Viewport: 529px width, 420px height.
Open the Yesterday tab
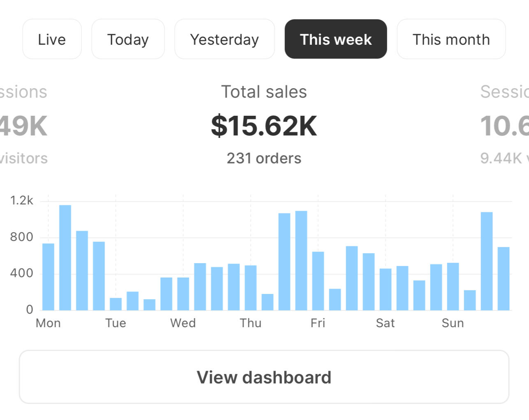click(x=224, y=39)
